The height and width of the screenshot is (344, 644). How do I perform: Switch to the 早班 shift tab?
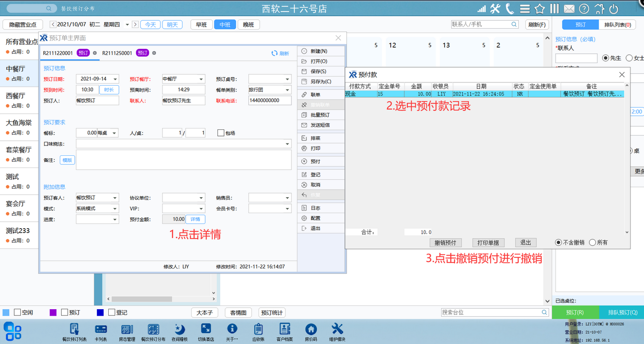[201, 24]
